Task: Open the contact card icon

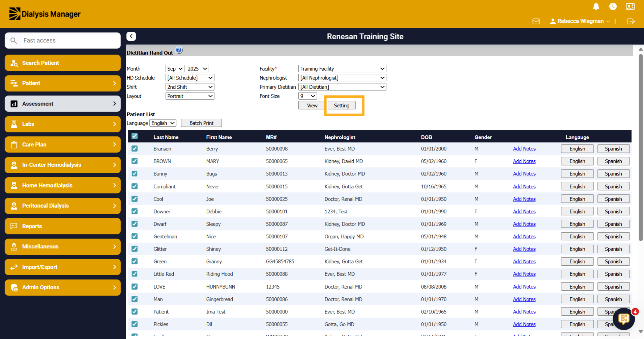Action: pyautogui.click(x=630, y=6)
